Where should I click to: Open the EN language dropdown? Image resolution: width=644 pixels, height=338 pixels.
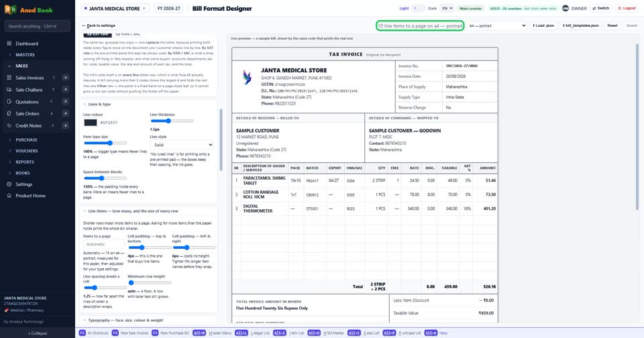[447, 8]
